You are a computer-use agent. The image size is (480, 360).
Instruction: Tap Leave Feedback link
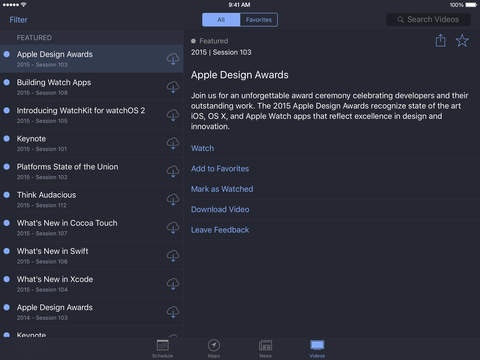click(x=220, y=230)
